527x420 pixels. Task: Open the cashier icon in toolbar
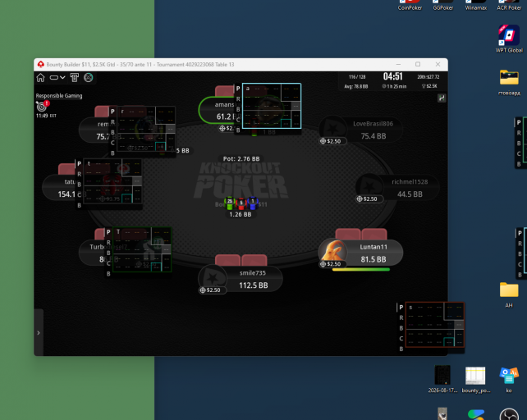pyautogui.click(x=74, y=78)
